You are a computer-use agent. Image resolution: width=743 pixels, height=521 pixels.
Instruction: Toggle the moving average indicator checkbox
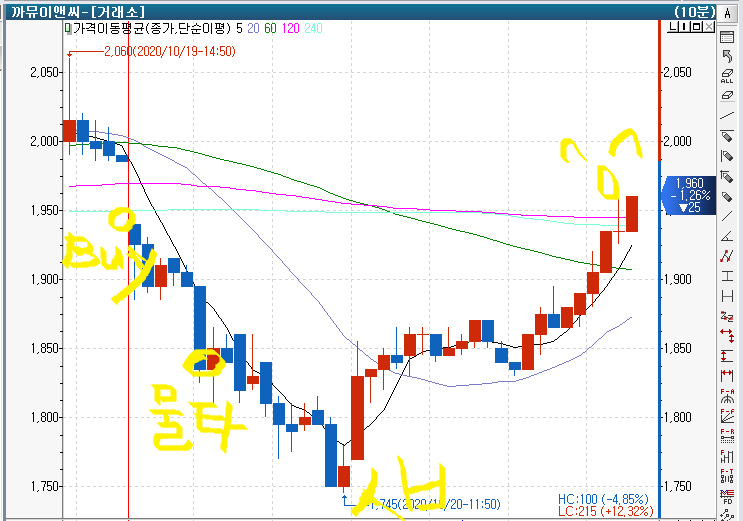tap(68, 30)
